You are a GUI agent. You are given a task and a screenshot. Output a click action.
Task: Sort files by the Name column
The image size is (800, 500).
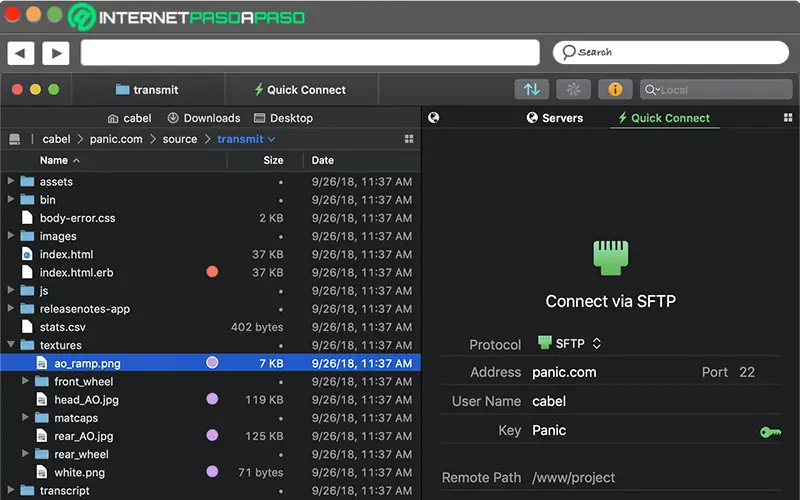pyautogui.click(x=54, y=160)
